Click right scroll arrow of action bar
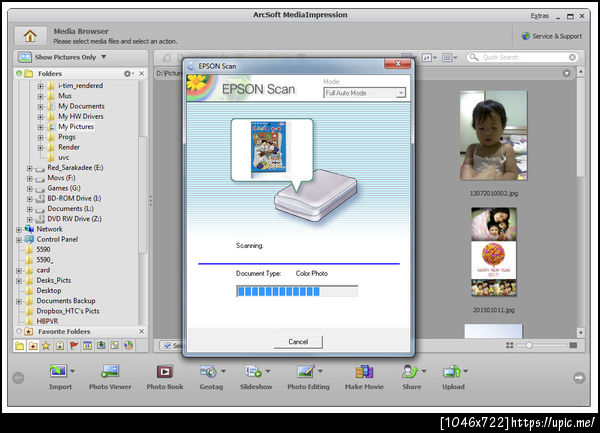 coord(579,378)
